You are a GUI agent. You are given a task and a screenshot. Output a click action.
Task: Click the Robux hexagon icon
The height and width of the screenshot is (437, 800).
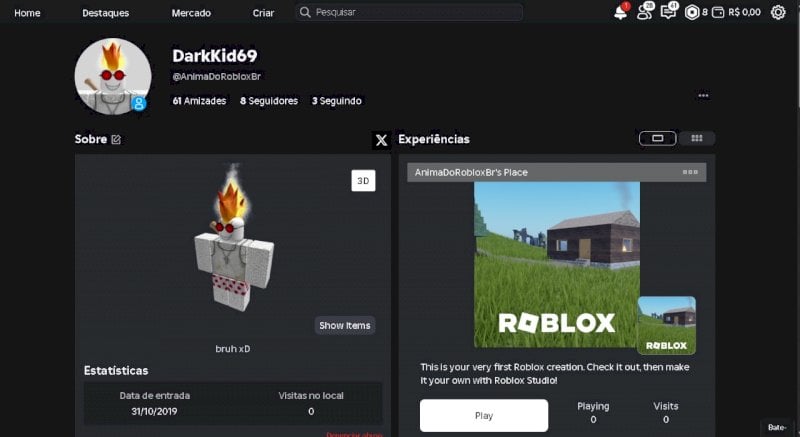(692, 12)
